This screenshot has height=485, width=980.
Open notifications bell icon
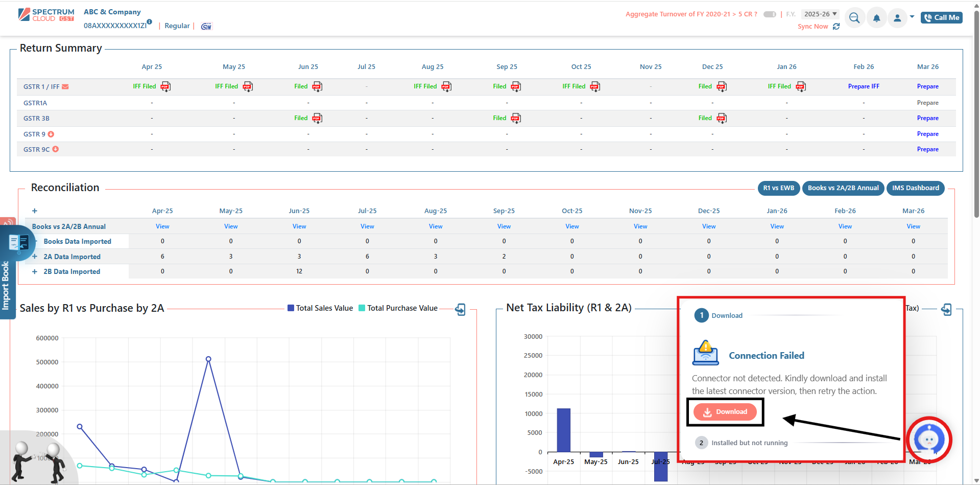click(x=876, y=18)
